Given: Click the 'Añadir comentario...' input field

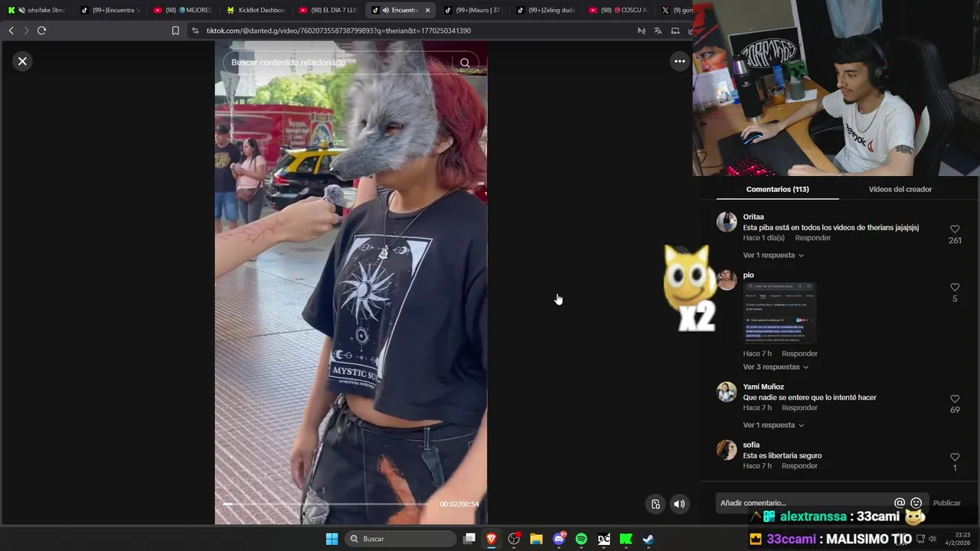Looking at the screenshot, I should point(804,503).
